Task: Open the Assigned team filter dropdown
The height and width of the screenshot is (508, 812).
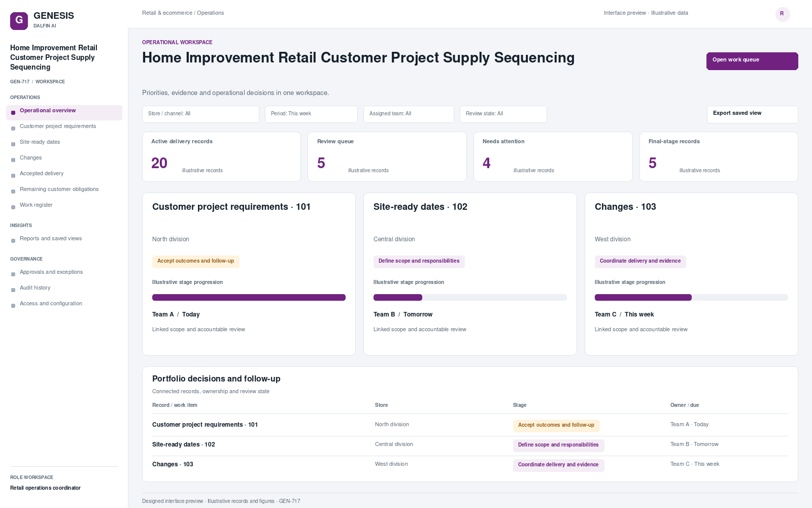Action: click(409, 114)
